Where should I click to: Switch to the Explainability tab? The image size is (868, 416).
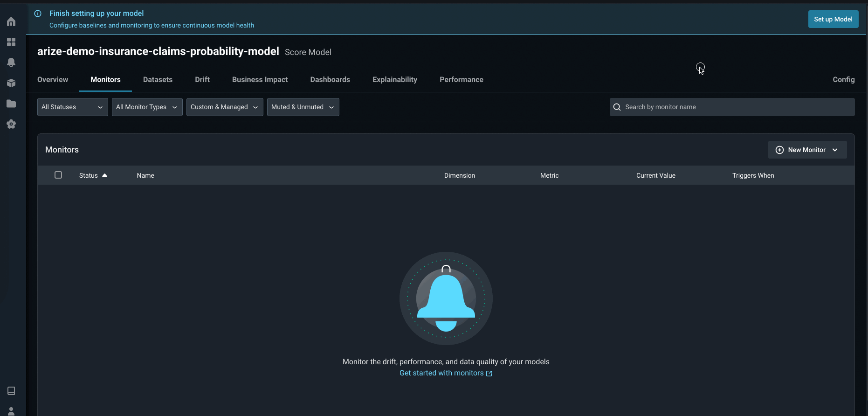pyautogui.click(x=395, y=80)
